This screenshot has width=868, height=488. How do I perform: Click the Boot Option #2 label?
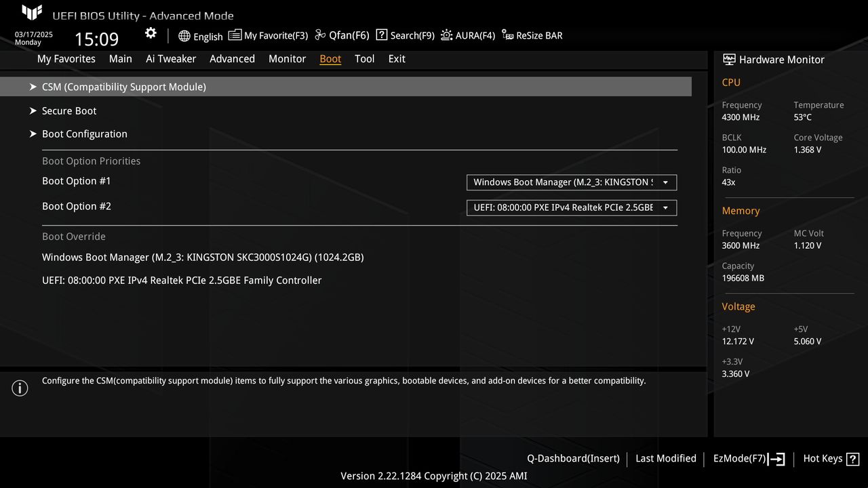click(77, 206)
